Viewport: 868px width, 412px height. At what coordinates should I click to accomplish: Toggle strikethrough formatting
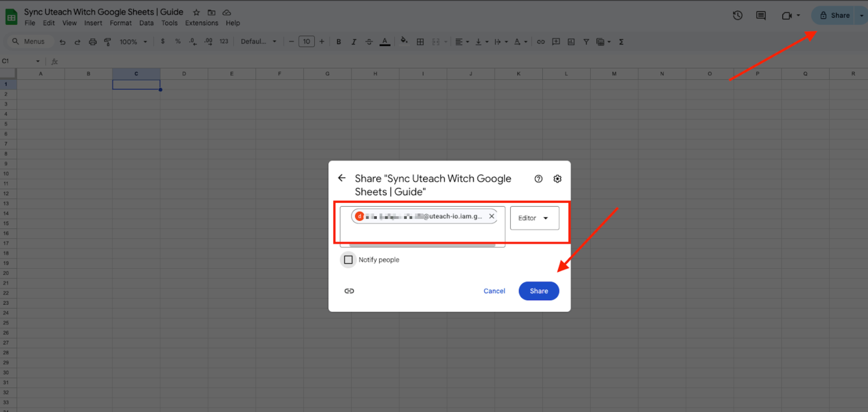coord(369,42)
